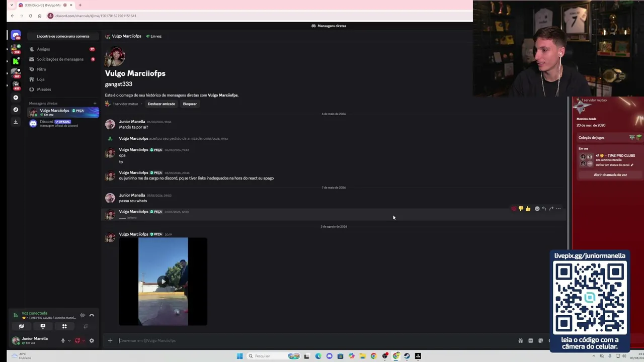
Task: Reply to the hovered message
Action: (544, 209)
